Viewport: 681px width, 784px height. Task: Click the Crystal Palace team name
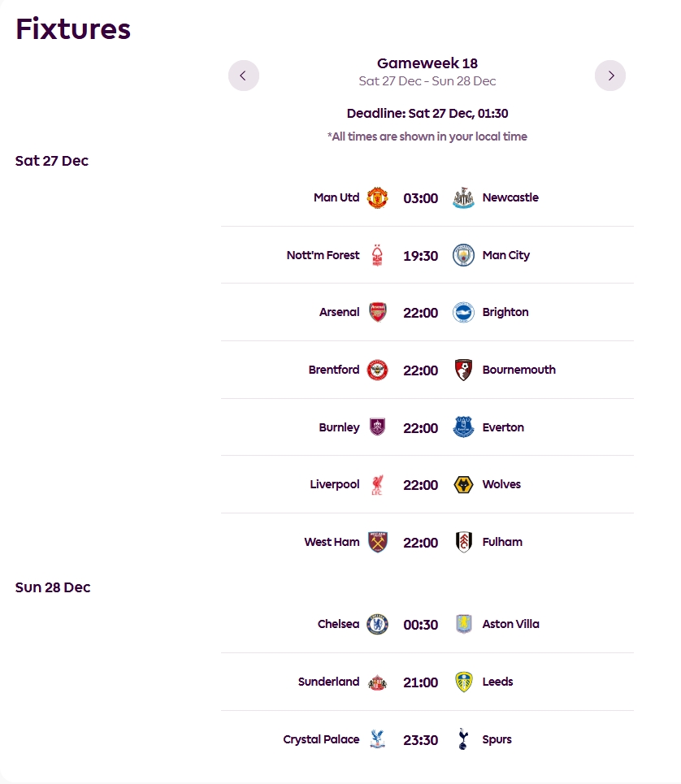321,739
